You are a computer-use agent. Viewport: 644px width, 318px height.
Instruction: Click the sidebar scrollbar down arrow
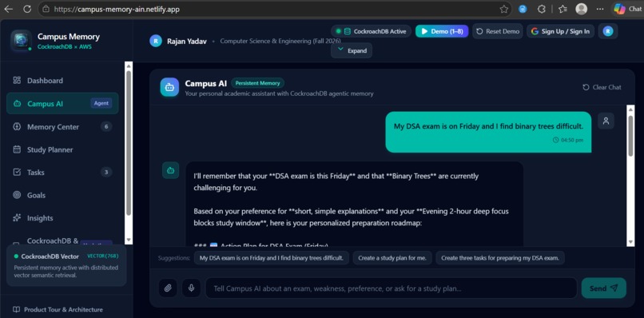pyautogui.click(x=129, y=240)
